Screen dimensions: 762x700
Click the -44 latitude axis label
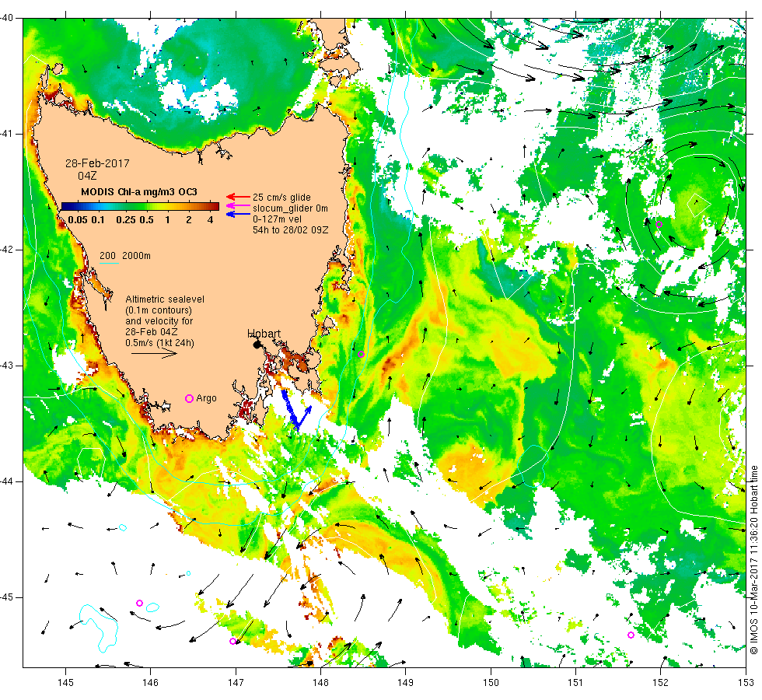[x=6, y=481]
